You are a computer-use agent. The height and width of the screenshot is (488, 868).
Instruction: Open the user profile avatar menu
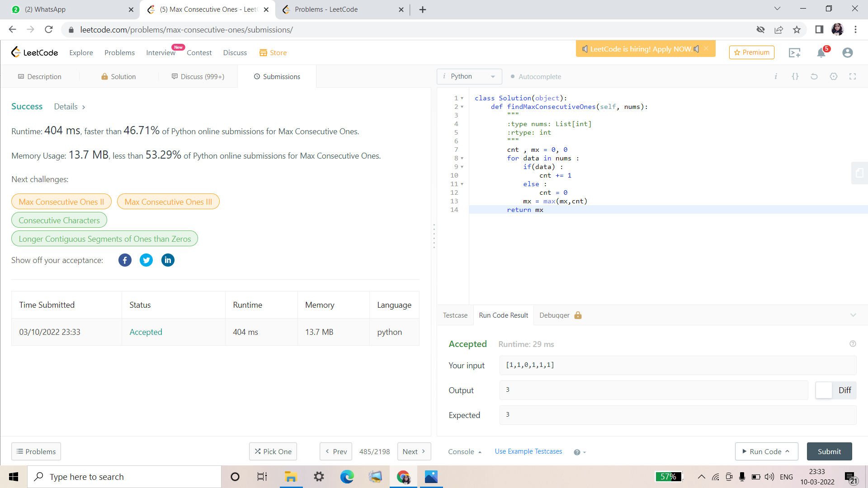(847, 53)
